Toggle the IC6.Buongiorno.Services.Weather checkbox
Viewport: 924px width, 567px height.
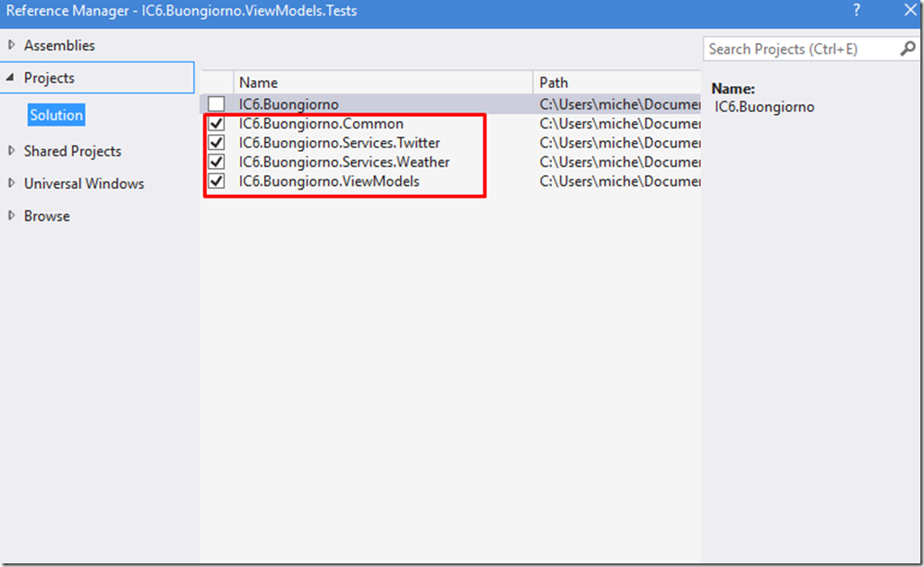[217, 162]
